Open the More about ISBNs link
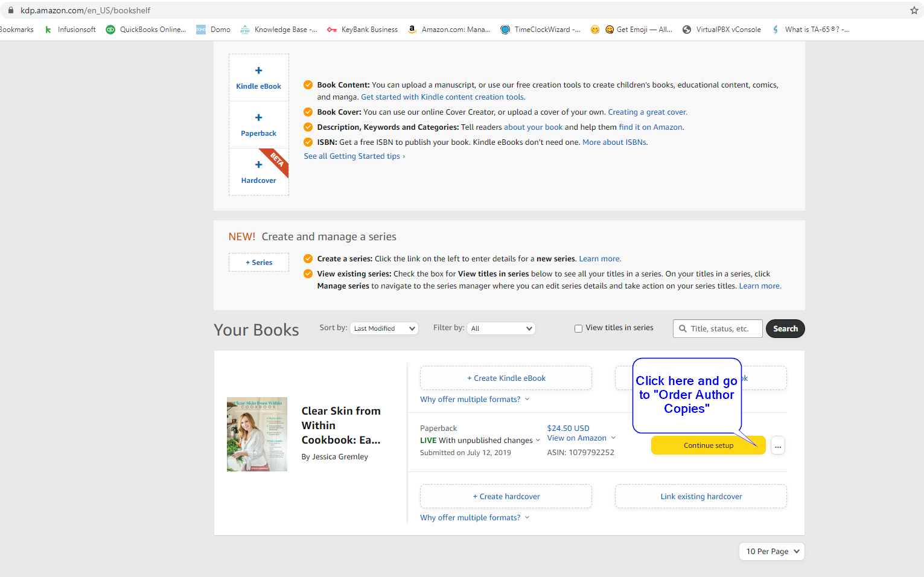The height and width of the screenshot is (577, 924). [614, 142]
